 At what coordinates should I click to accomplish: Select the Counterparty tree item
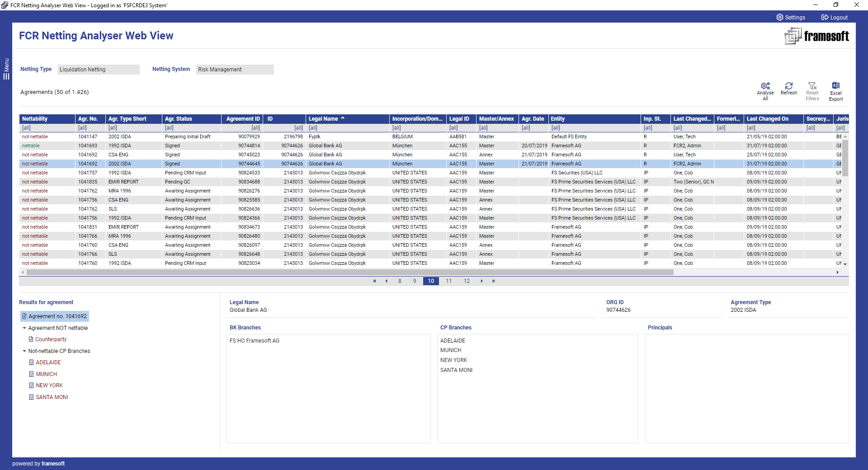point(51,339)
